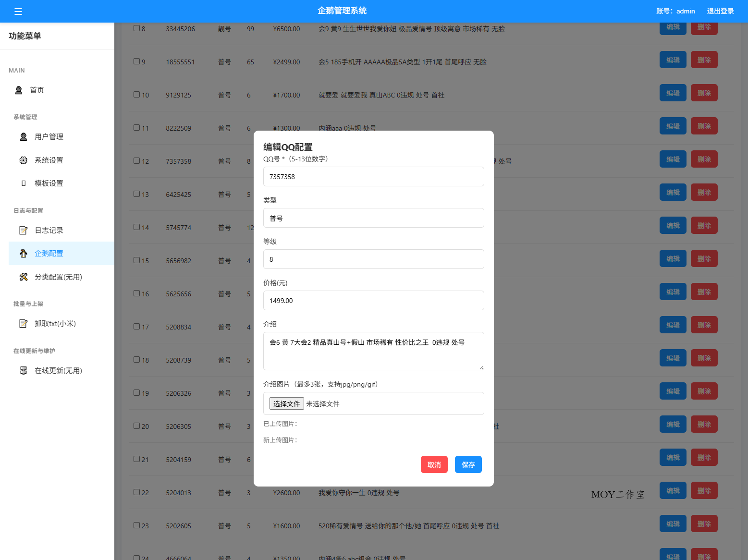The height and width of the screenshot is (560, 748).
Task: Check the checkbox for row 8
Action: 136,28
